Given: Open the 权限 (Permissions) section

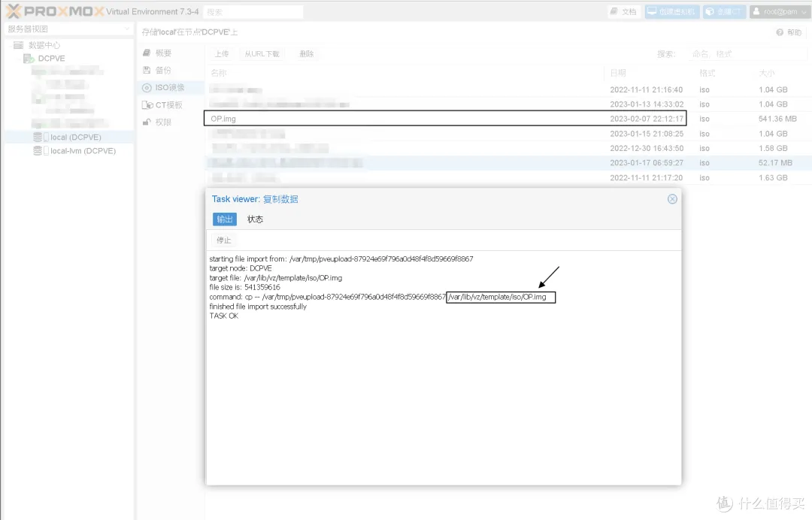Looking at the screenshot, I should [x=162, y=122].
